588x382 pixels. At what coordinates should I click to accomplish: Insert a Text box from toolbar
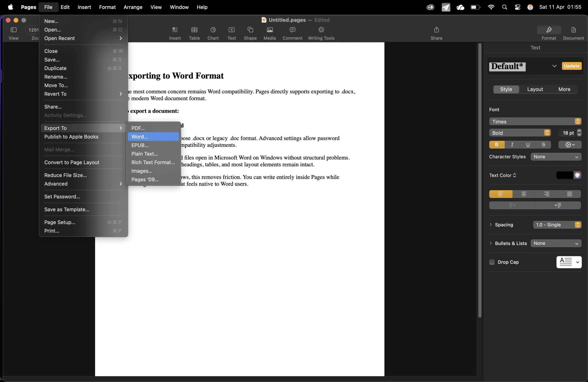click(x=232, y=30)
